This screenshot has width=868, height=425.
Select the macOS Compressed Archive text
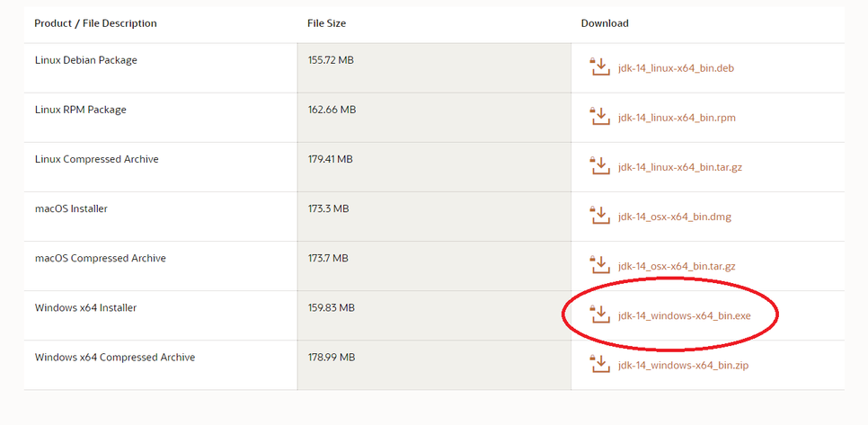coord(101,259)
